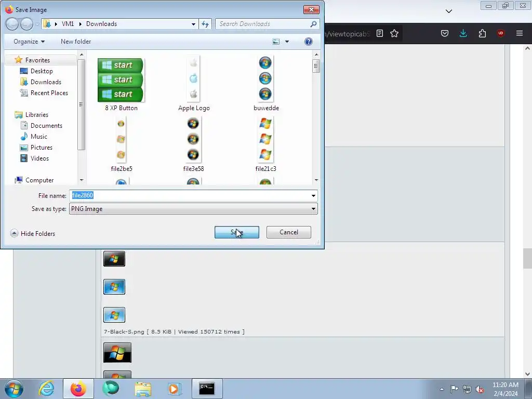The image size is (532, 399).
Task: Open the Firefox Extensions icon
Action: (x=482, y=33)
